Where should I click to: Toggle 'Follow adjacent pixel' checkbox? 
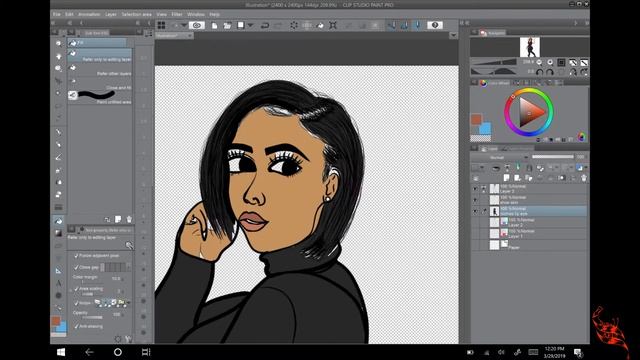pos(76,256)
